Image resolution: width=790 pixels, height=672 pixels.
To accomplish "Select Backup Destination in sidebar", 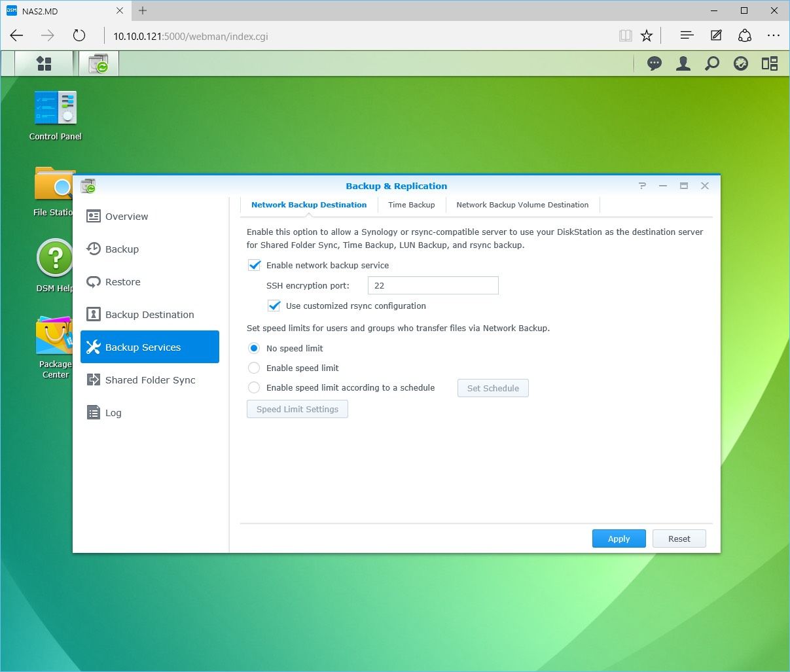I will (150, 315).
